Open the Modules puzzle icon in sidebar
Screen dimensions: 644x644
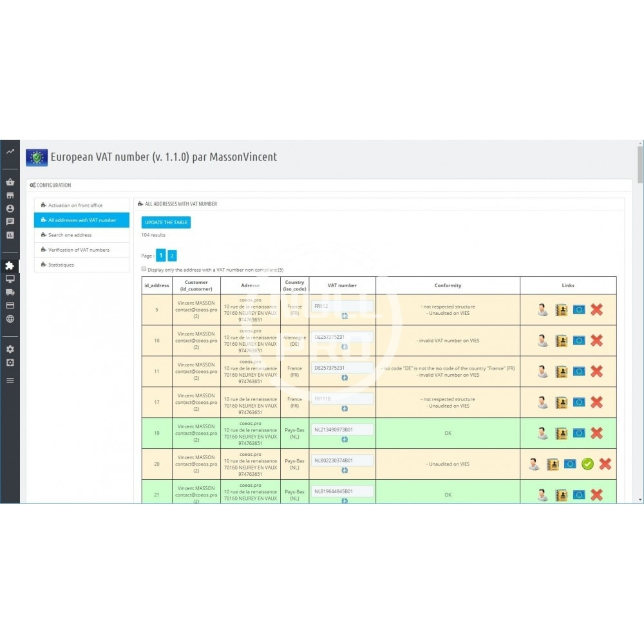coord(10,265)
